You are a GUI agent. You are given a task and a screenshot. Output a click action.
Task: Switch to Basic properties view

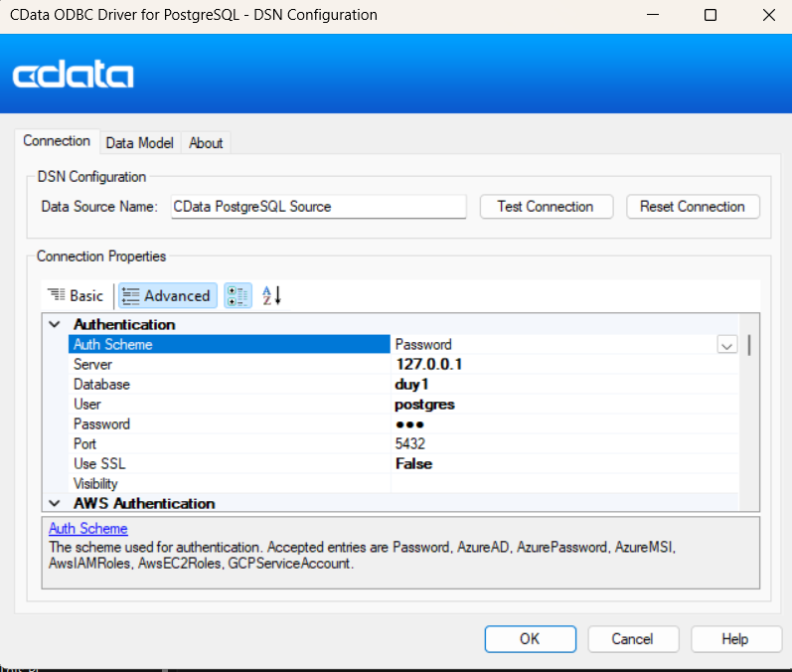pos(76,295)
